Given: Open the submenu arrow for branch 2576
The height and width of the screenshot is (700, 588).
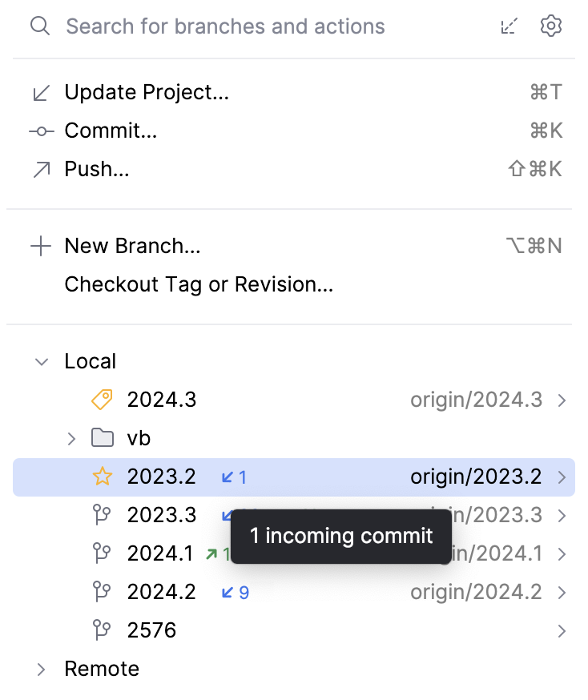Looking at the screenshot, I should [x=562, y=630].
